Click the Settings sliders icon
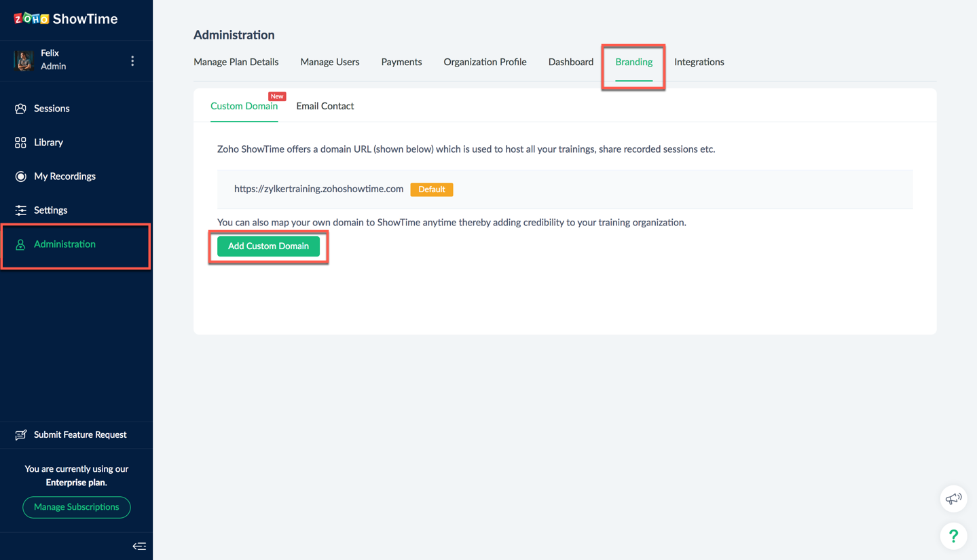977x560 pixels. [x=20, y=210]
